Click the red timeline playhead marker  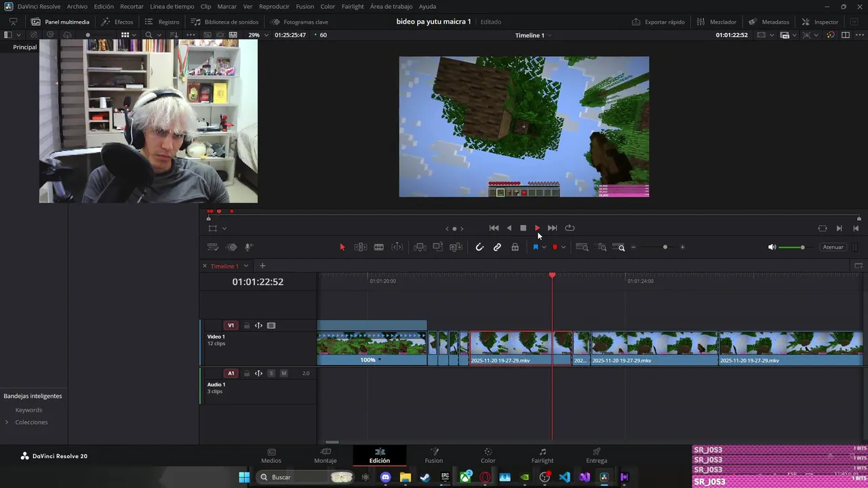[552, 275]
